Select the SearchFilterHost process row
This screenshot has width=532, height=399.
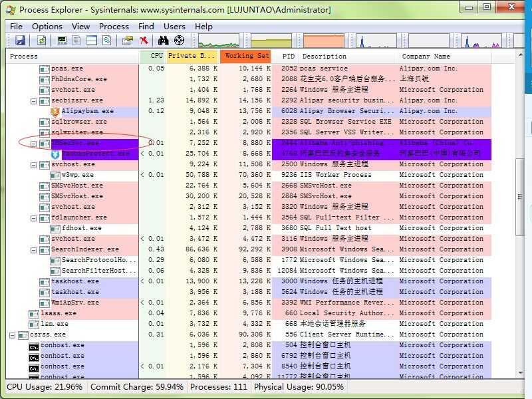point(249,271)
